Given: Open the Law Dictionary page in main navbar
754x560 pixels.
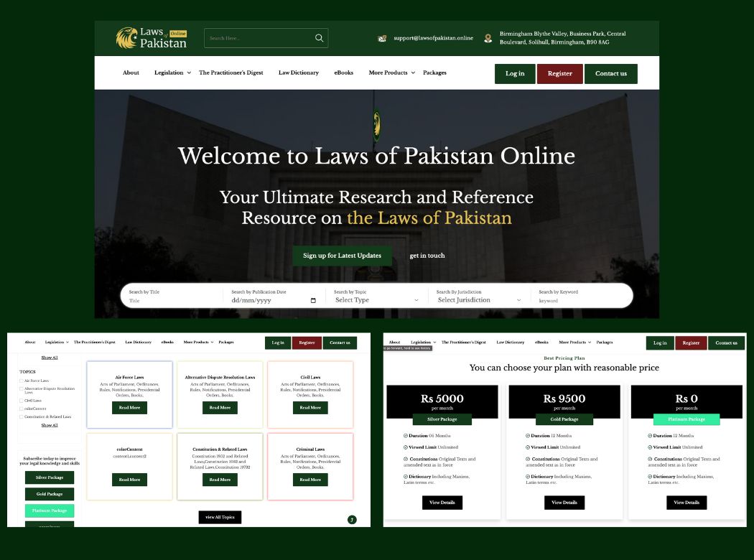Looking at the screenshot, I should coord(299,73).
